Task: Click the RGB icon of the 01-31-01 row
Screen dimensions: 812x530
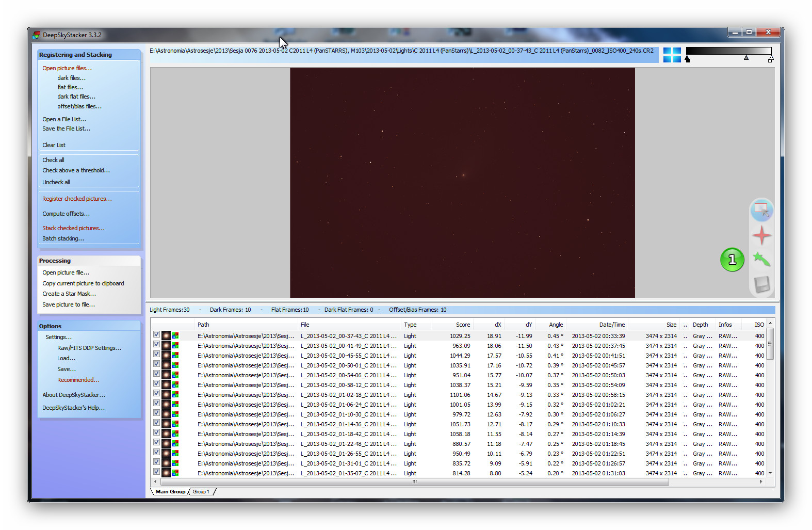Action: point(175,463)
